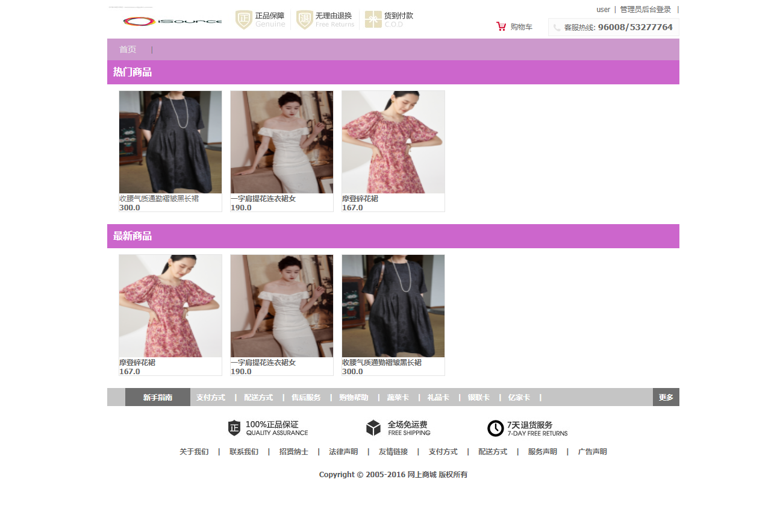Open the 联系我们 footer link
This screenshot has width=780, height=532.
tap(244, 452)
